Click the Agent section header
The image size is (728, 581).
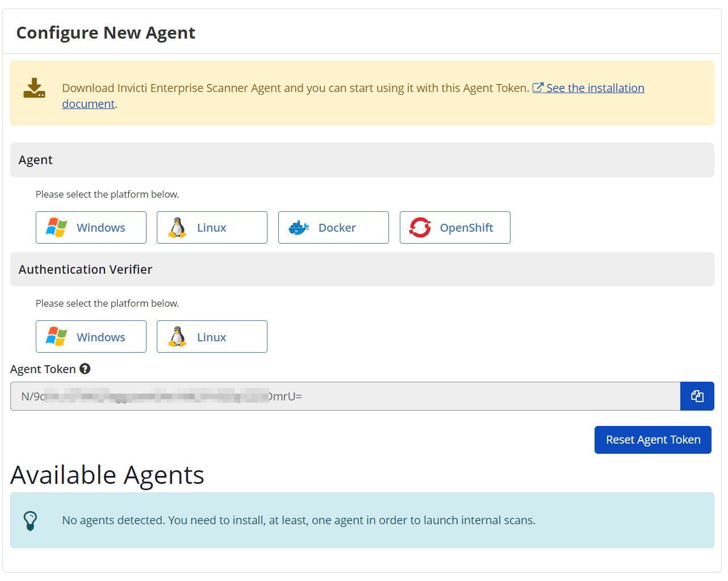pyautogui.click(x=362, y=160)
